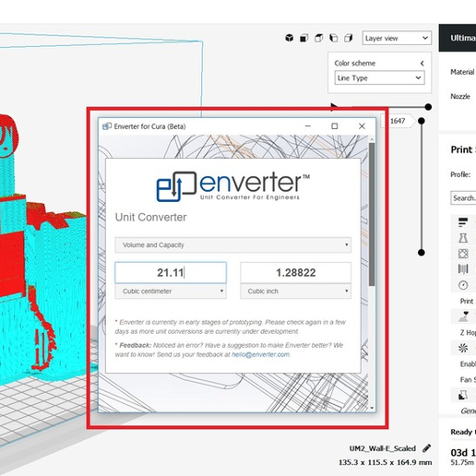This screenshot has height=476, width=476.
Task: Select the top view cube icon
Action: pyautogui.click(x=319, y=38)
